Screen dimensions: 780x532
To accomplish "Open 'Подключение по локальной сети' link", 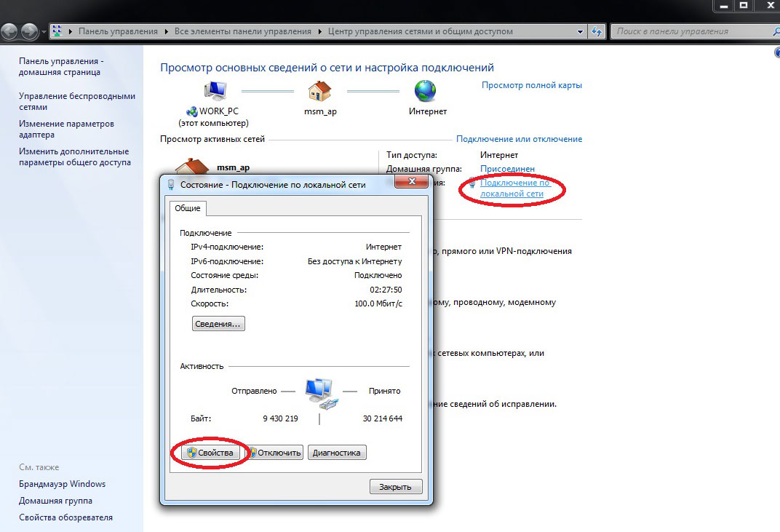I will 514,188.
